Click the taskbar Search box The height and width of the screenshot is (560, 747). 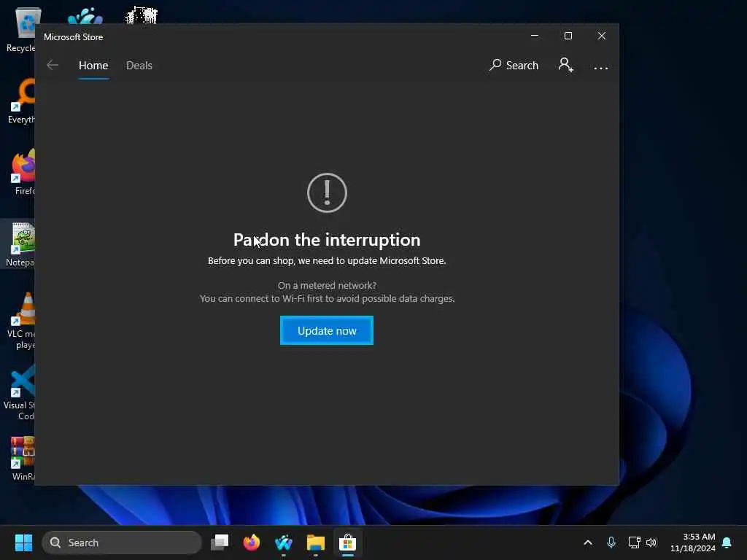tap(122, 542)
